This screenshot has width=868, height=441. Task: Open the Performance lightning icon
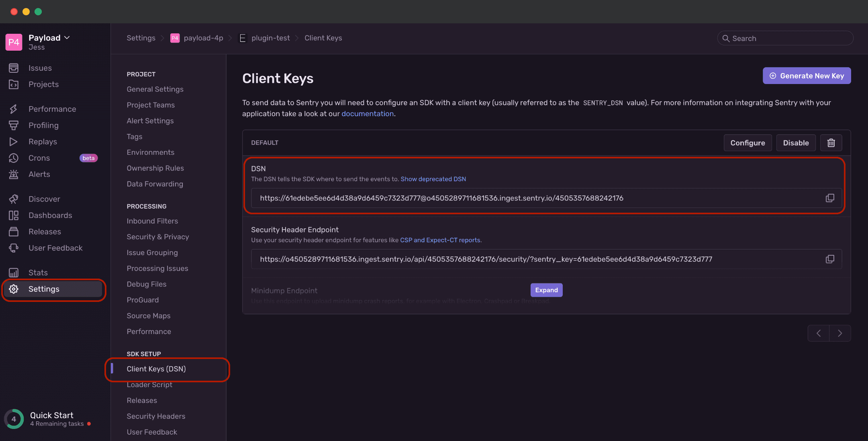coord(14,109)
